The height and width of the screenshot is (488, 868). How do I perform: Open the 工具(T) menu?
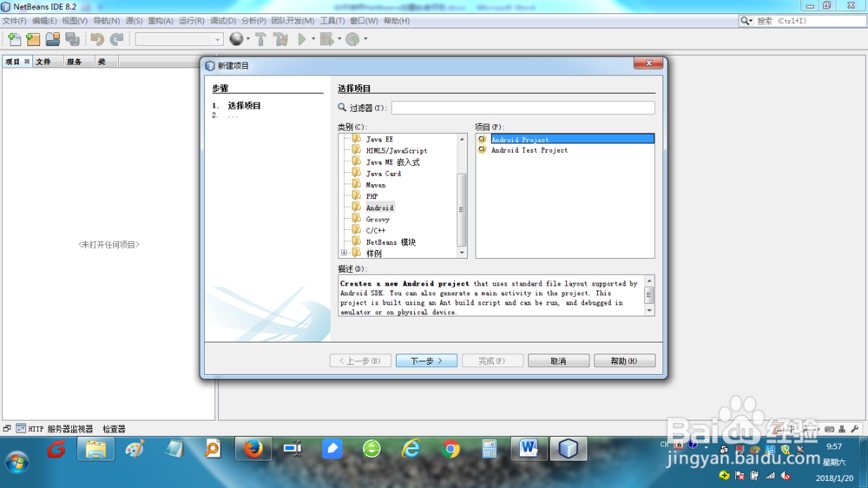pos(332,21)
